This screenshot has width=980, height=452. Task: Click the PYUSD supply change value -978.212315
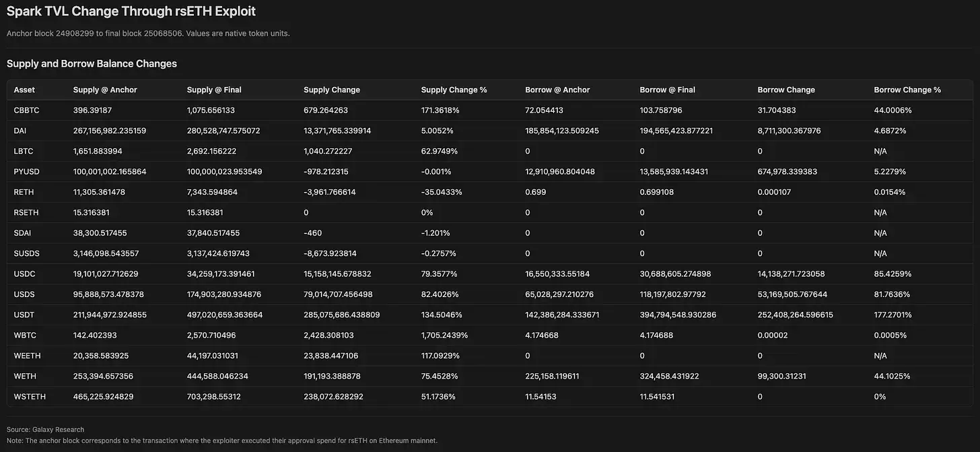click(x=326, y=171)
